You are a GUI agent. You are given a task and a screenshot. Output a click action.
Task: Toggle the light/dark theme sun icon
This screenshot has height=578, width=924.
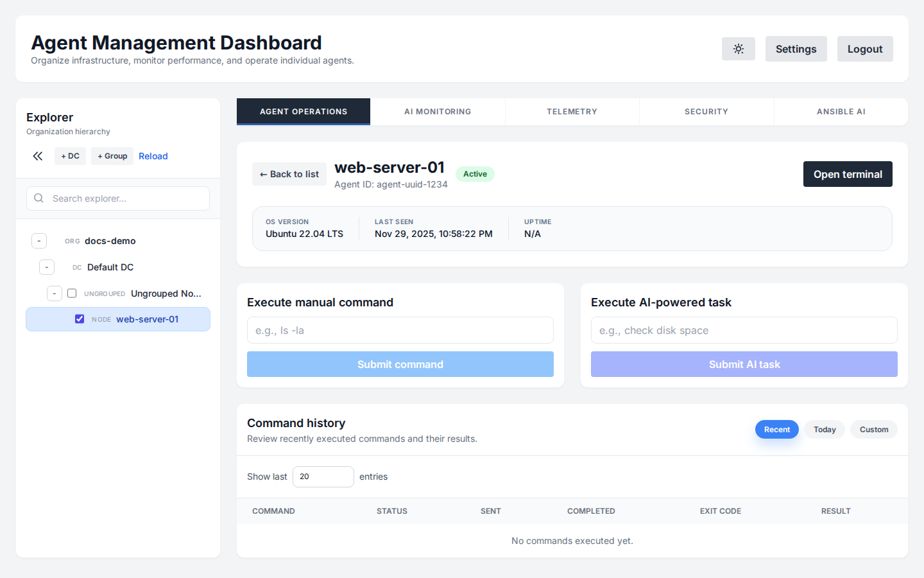pos(738,49)
